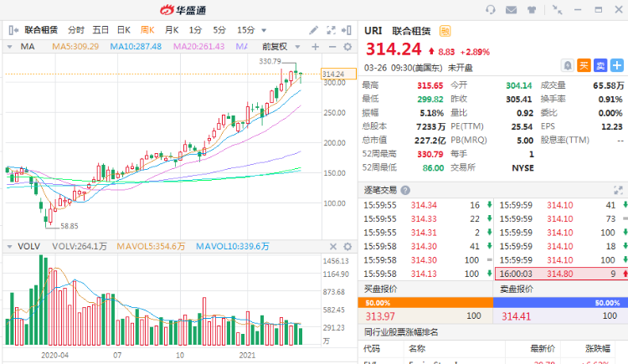Add URI to watchlist plus button
Image resolution: width=628 pixels, height=364 pixels.
coord(617,65)
